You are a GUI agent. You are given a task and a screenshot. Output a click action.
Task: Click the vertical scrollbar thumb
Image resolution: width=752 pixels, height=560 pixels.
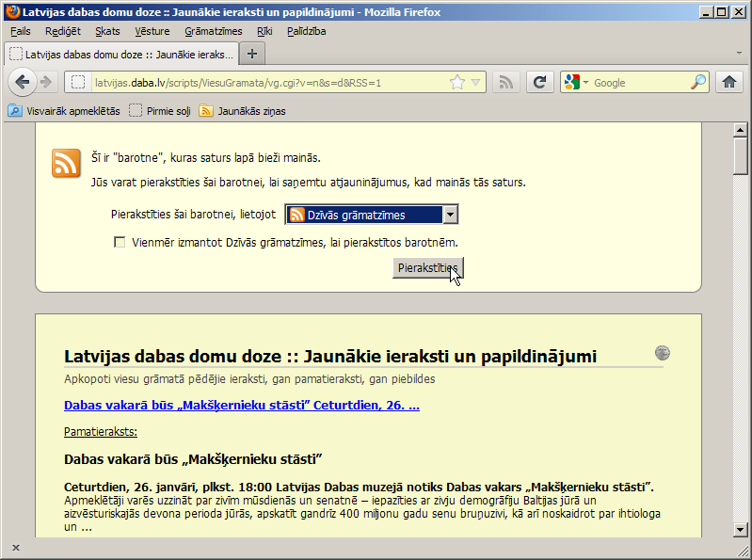[x=741, y=156]
